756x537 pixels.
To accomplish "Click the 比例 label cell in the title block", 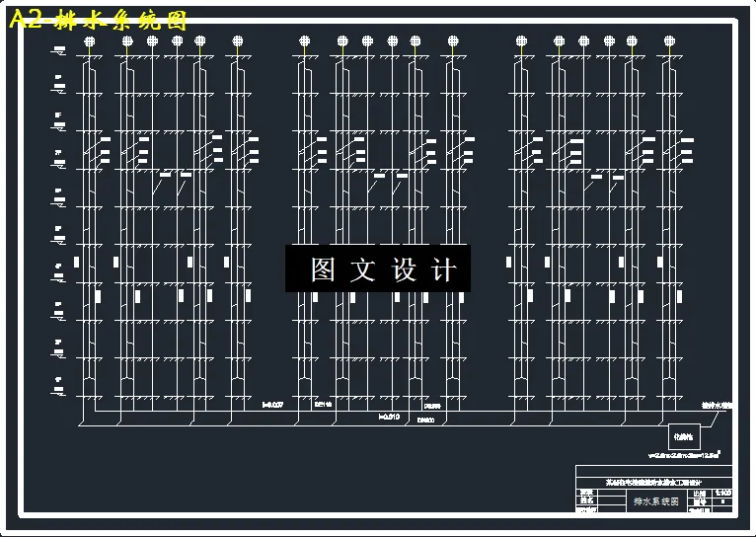I will 700,494.
